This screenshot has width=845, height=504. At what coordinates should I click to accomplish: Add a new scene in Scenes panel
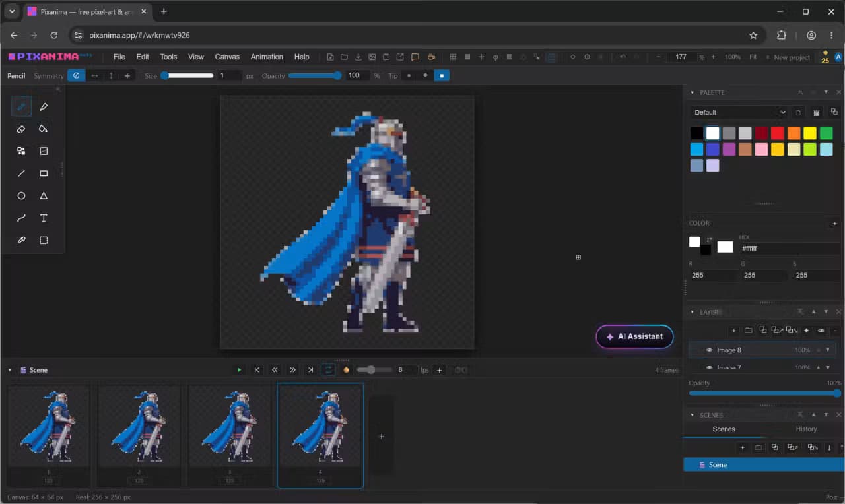click(x=742, y=448)
